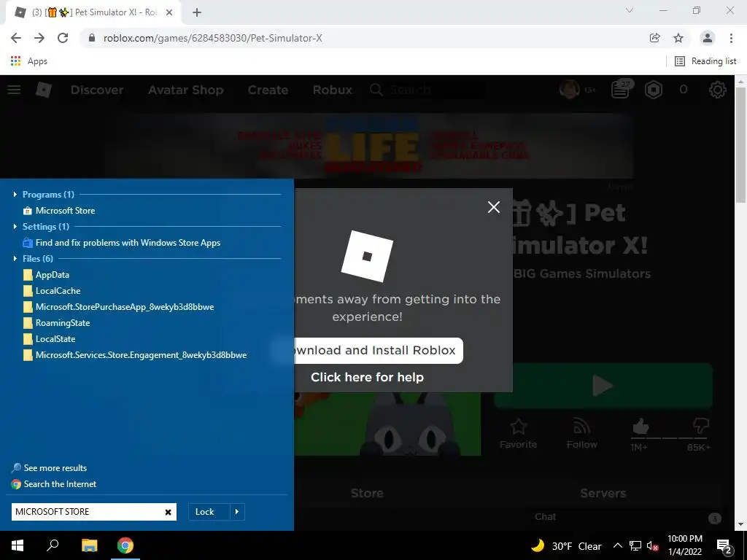Viewport: 747px width, 560px height.
Task: Share this page icon in address bar
Action: click(655, 38)
